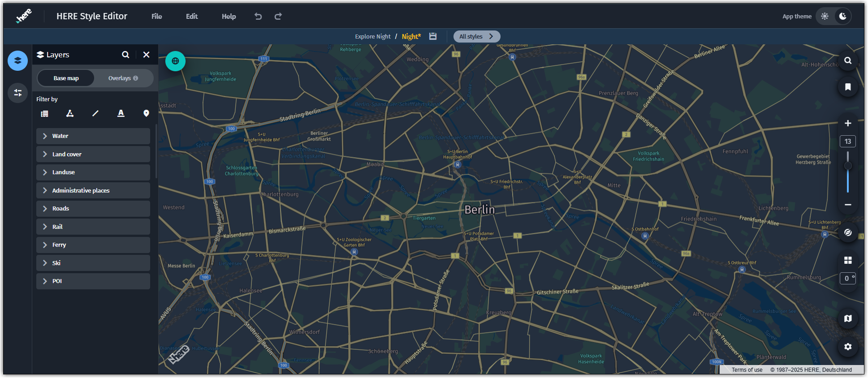Open the File menu
Viewport: 868px width, 378px height.
point(157,16)
